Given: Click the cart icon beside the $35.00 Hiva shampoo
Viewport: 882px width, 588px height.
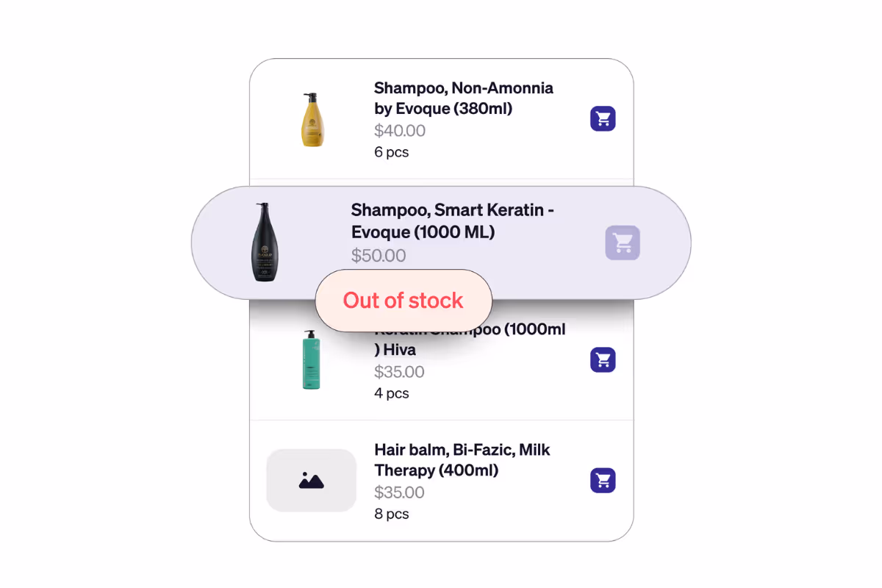Looking at the screenshot, I should click(x=603, y=359).
